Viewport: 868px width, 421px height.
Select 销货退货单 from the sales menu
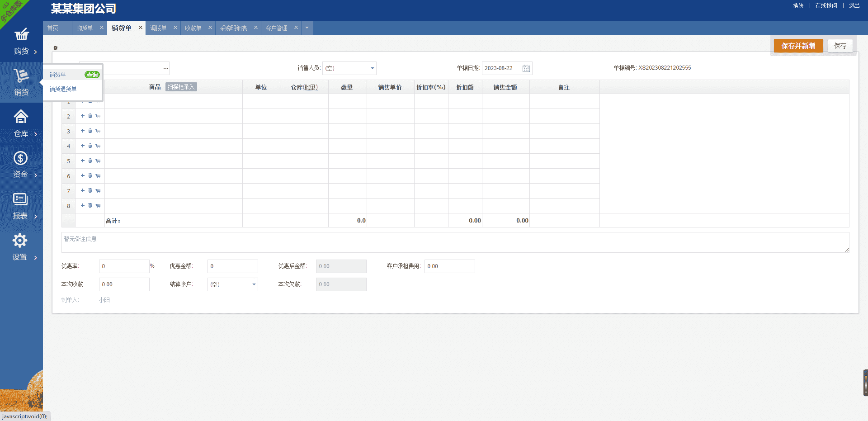(x=63, y=90)
